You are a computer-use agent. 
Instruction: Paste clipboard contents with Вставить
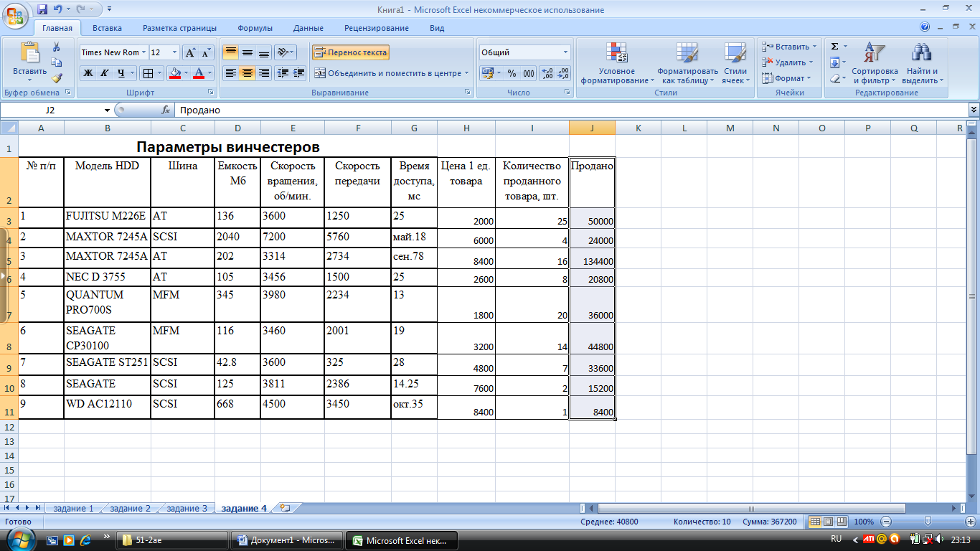pos(30,60)
